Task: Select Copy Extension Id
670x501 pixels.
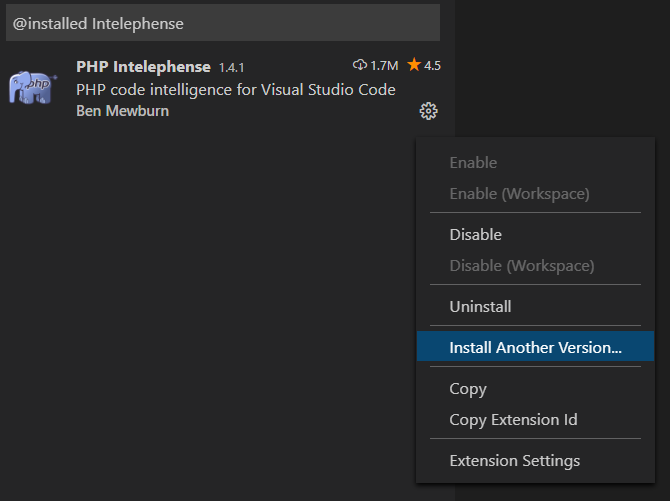Action: (535, 419)
